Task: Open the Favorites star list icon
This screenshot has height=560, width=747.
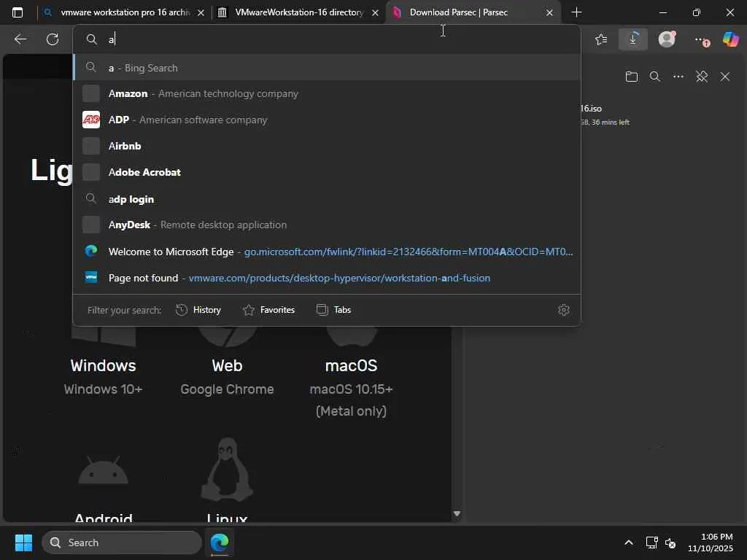Action: 601,39
